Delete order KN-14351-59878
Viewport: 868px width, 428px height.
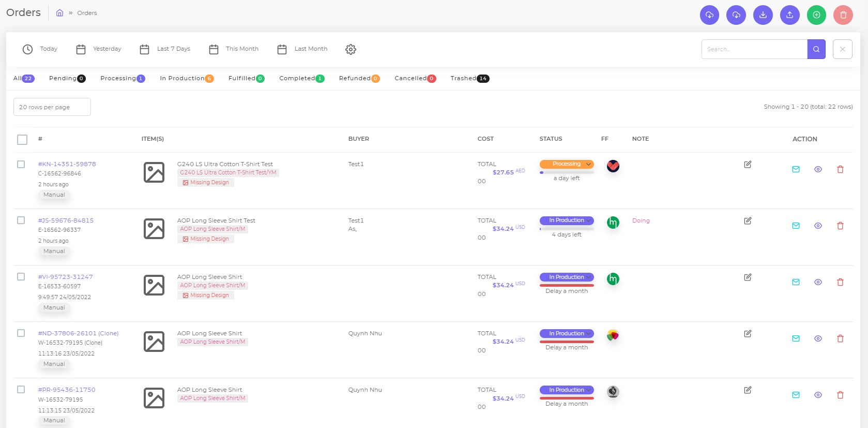click(x=840, y=169)
